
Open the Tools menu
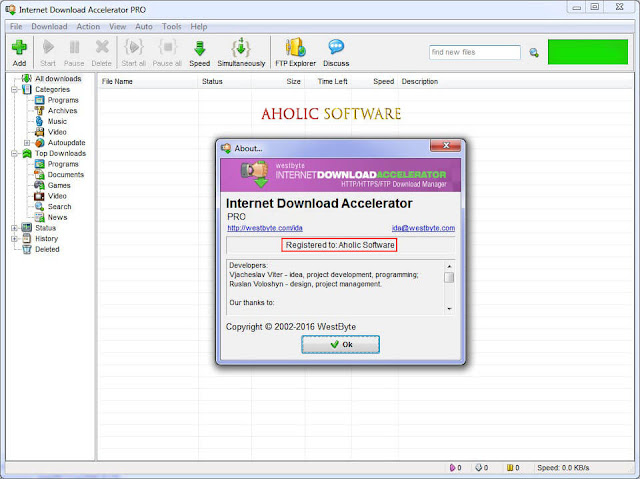(171, 27)
